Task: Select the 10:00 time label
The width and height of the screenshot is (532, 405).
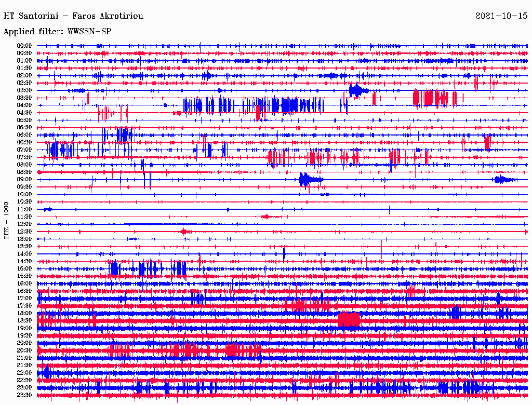Action: [x=24, y=194]
